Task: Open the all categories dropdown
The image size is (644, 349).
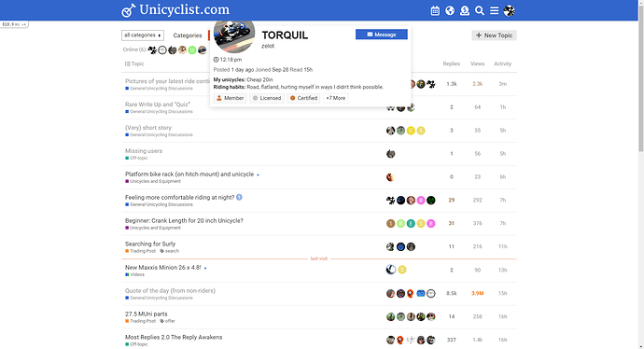Action: pos(143,35)
